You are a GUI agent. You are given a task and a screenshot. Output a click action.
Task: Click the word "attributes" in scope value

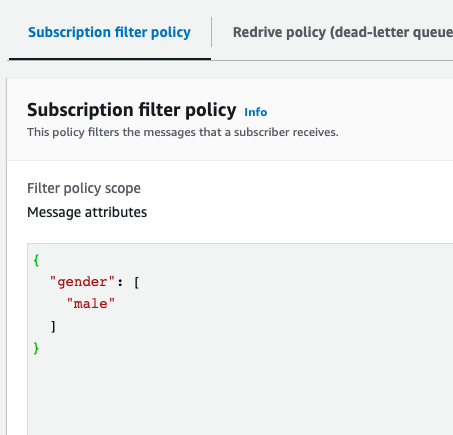(x=116, y=212)
